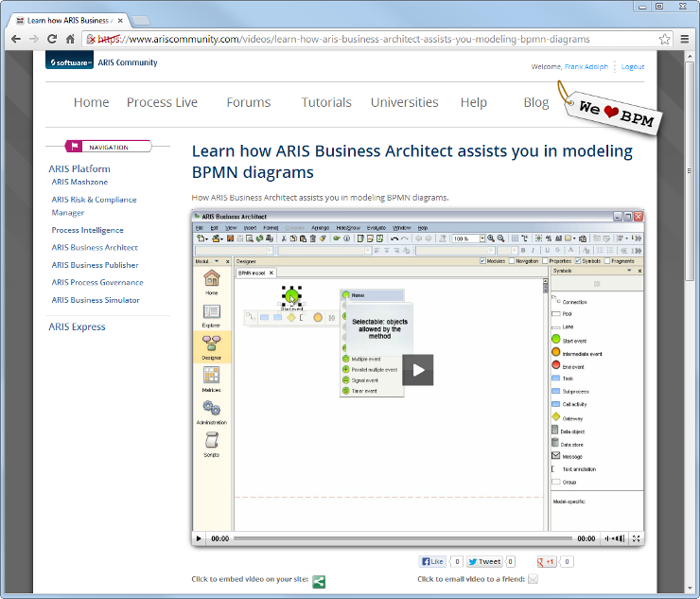Open ARIS Platform navigation link
Screen dimensions: 700x599
click(79, 168)
